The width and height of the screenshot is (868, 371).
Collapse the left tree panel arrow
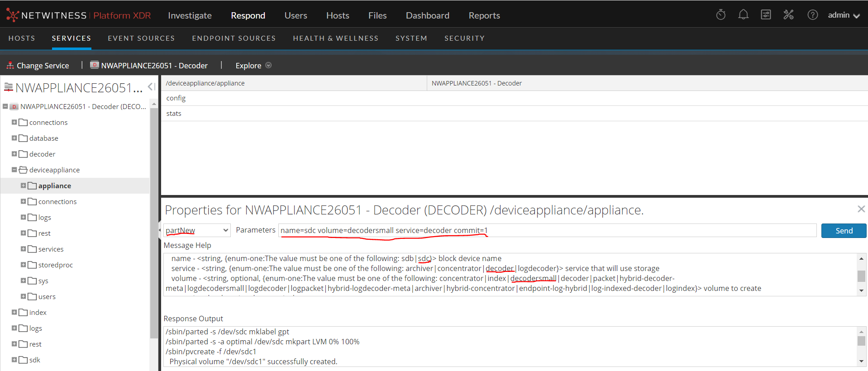click(152, 86)
